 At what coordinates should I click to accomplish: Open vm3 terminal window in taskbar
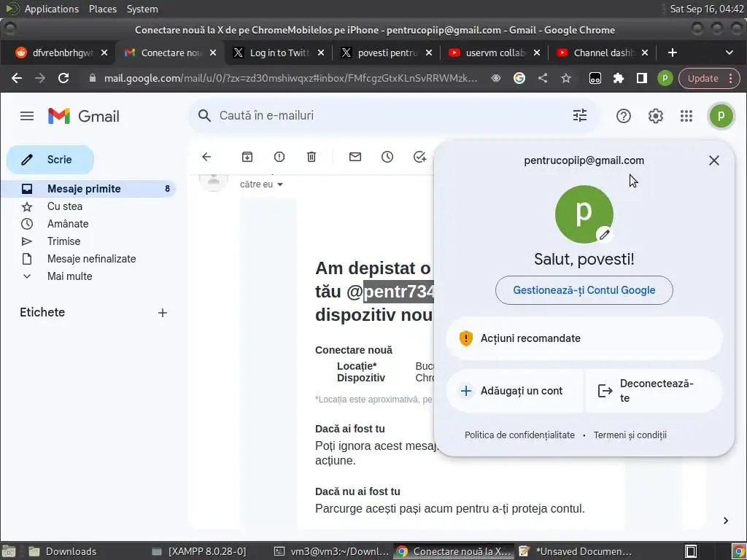[x=332, y=551]
